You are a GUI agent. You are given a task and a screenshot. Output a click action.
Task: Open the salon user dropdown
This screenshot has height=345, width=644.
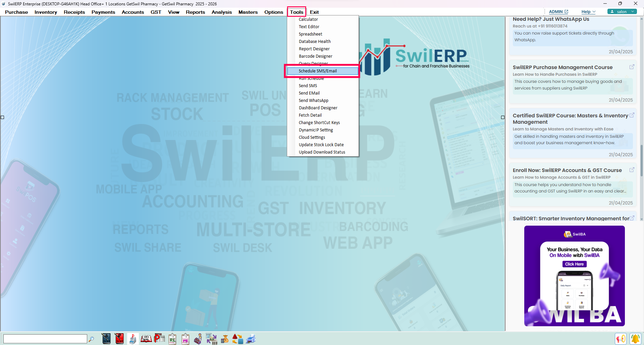click(622, 11)
